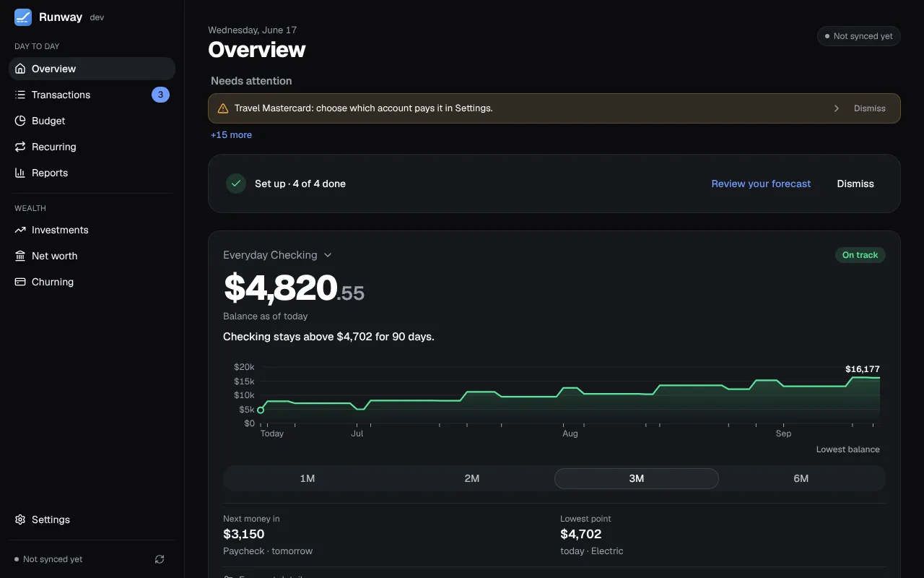Click the Net worth bank icon
Screen dimensions: 924x578
20,256
